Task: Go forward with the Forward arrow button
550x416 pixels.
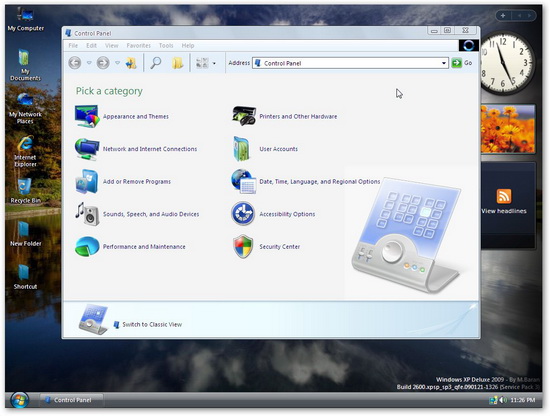Action: [x=103, y=63]
